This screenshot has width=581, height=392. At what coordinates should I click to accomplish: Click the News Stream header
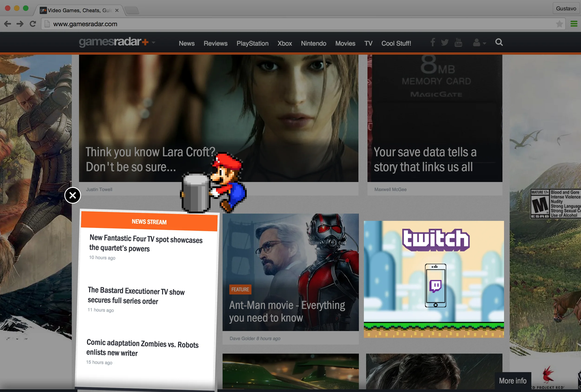point(149,222)
